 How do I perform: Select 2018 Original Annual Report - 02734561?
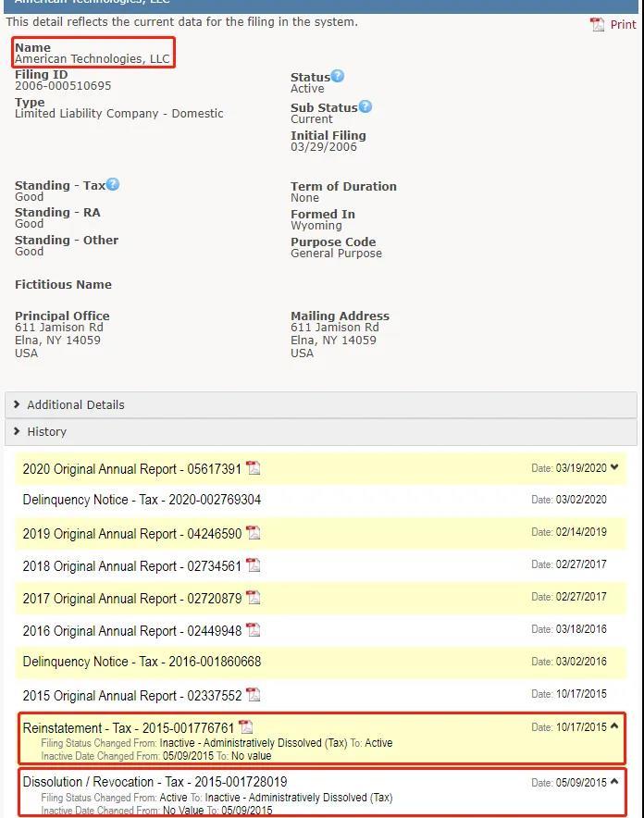click(x=132, y=566)
